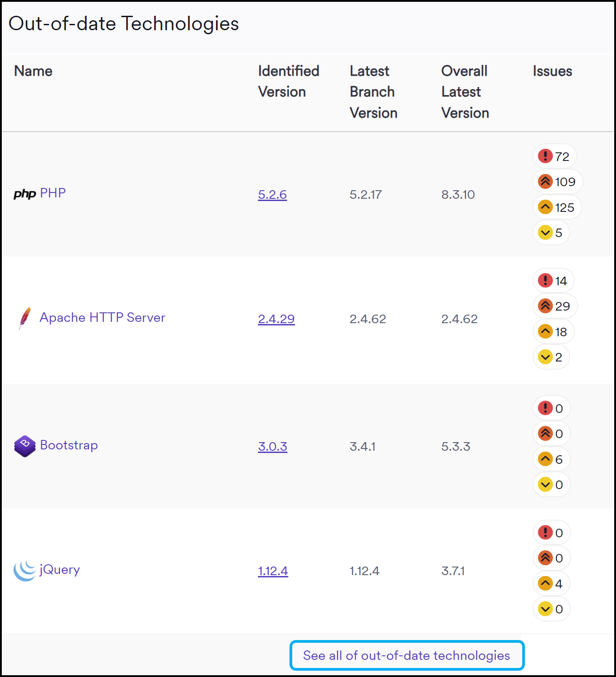
Task: Click the PHP logo icon
Action: pyautogui.click(x=24, y=194)
